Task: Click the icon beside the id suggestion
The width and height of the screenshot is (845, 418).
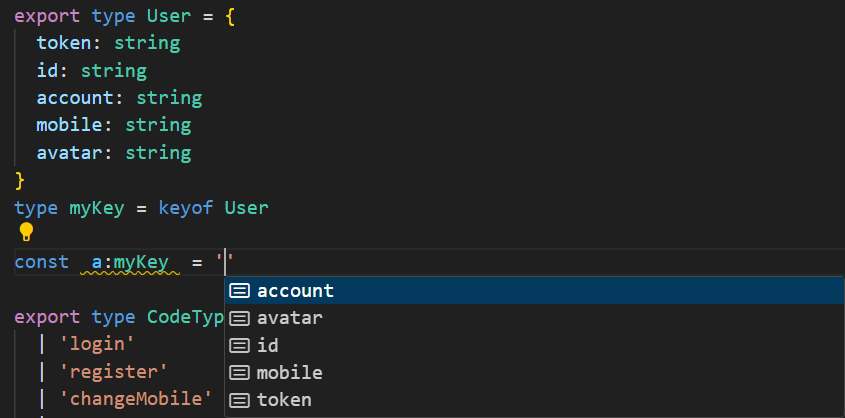Action: pos(239,345)
